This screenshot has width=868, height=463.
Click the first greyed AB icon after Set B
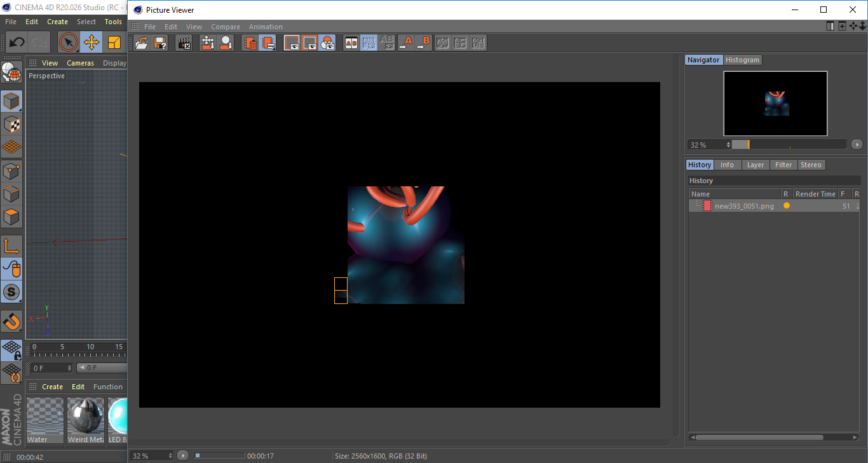443,43
